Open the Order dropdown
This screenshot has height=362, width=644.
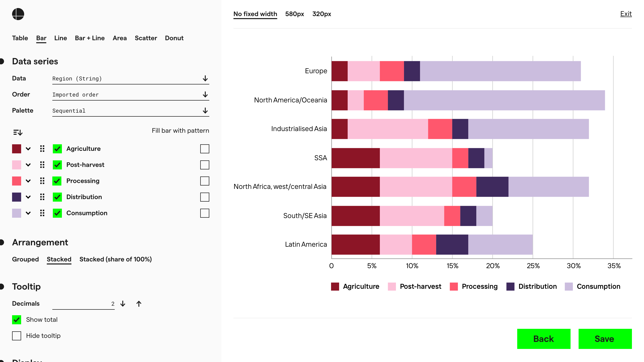(130, 95)
